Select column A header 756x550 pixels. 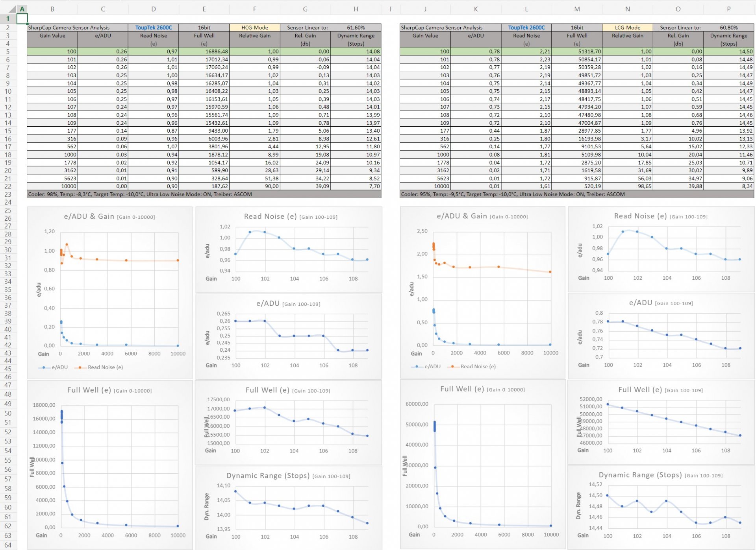[x=22, y=9]
